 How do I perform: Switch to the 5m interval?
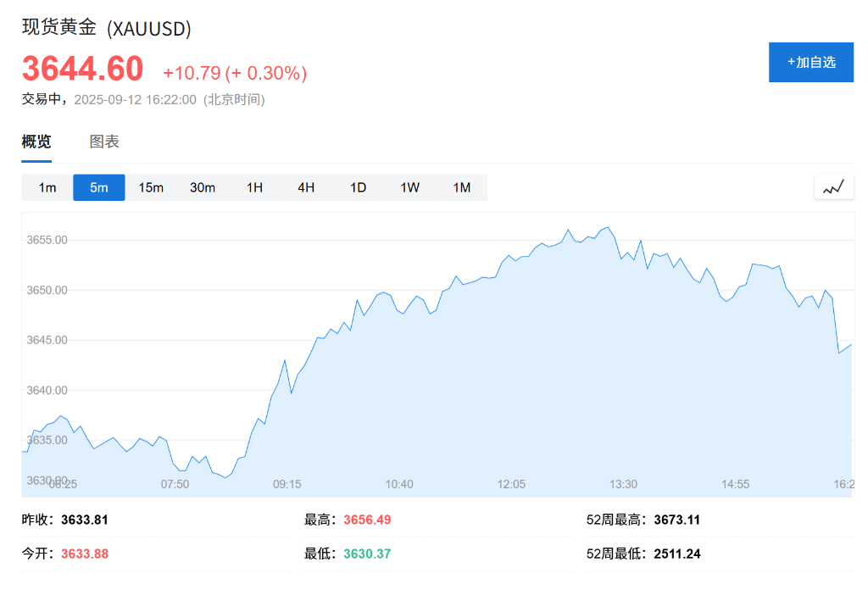tap(98, 187)
